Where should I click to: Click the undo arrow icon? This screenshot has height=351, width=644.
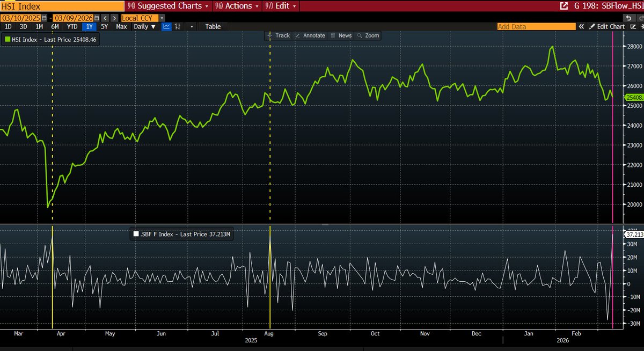pyautogui.click(x=628, y=18)
